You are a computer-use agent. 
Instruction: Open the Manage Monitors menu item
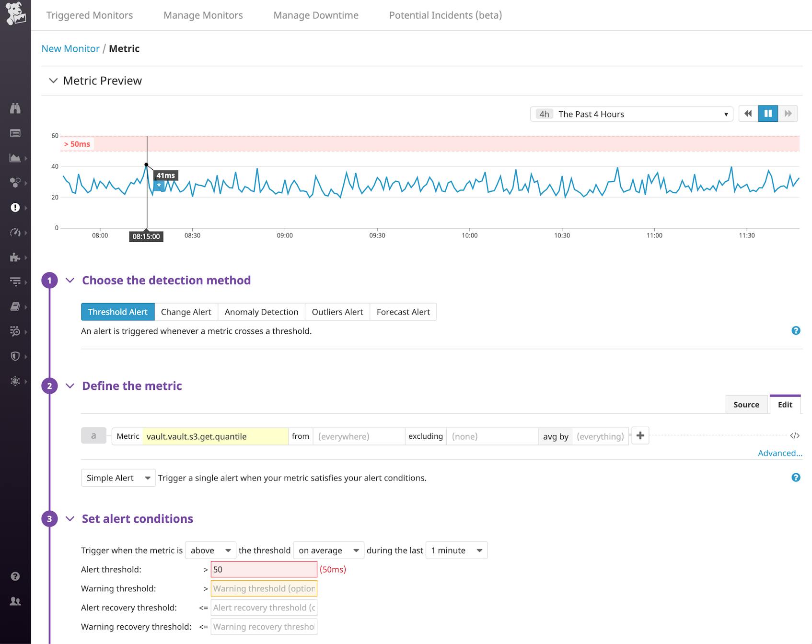pos(203,15)
